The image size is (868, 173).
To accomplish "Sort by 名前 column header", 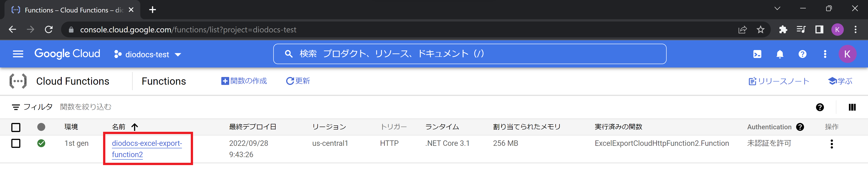I will coord(119,127).
